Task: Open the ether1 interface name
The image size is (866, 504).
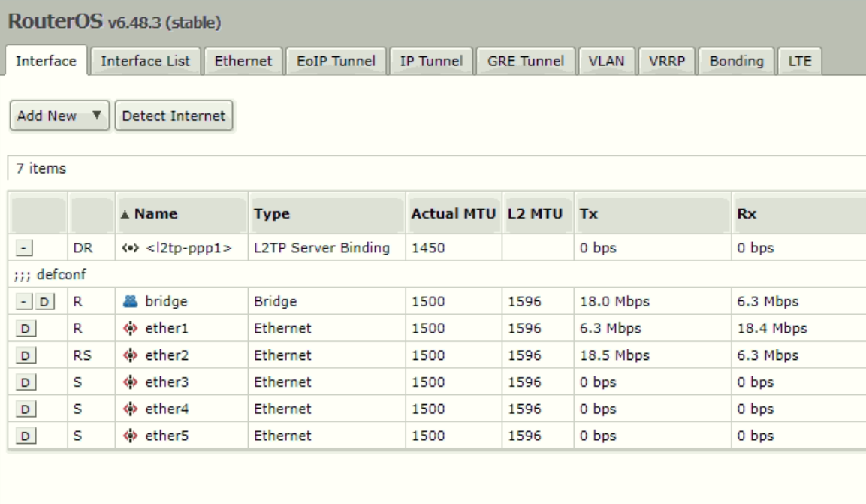Action: point(167,328)
